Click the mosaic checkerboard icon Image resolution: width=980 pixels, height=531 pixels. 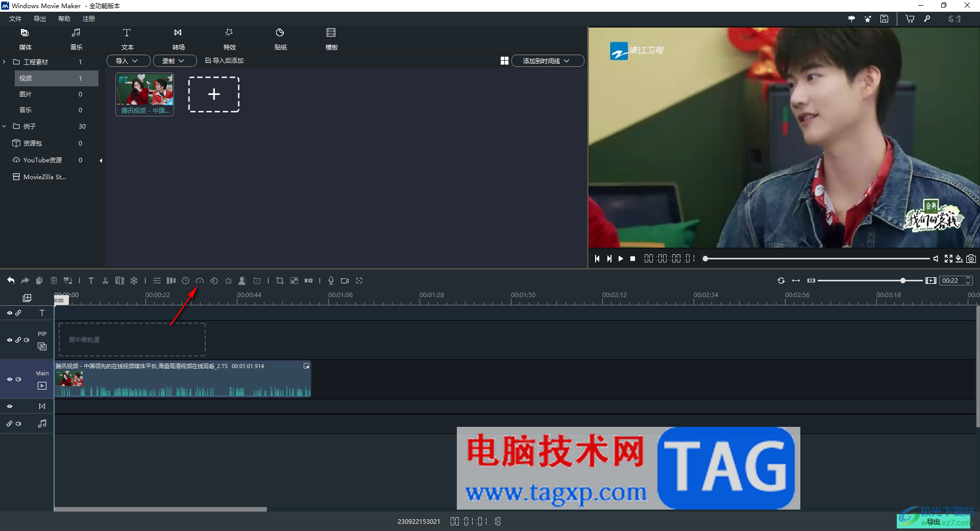pyautogui.click(x=294, y=280)
